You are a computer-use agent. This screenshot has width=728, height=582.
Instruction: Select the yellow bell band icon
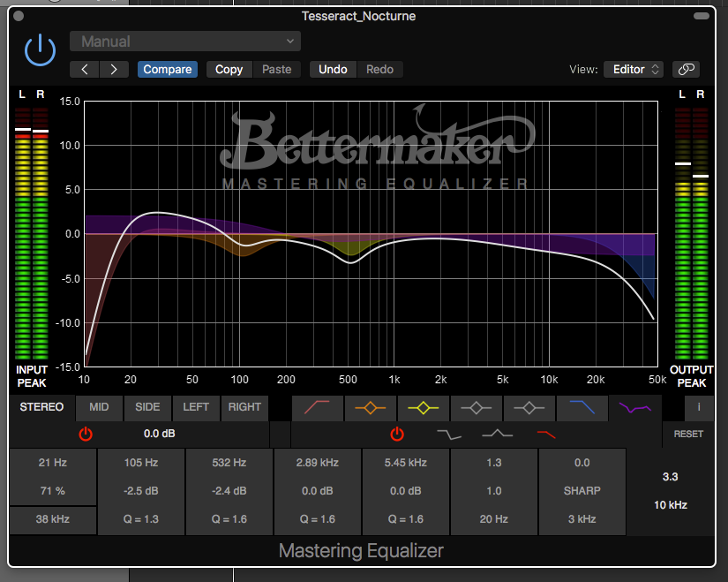(424, 407)
